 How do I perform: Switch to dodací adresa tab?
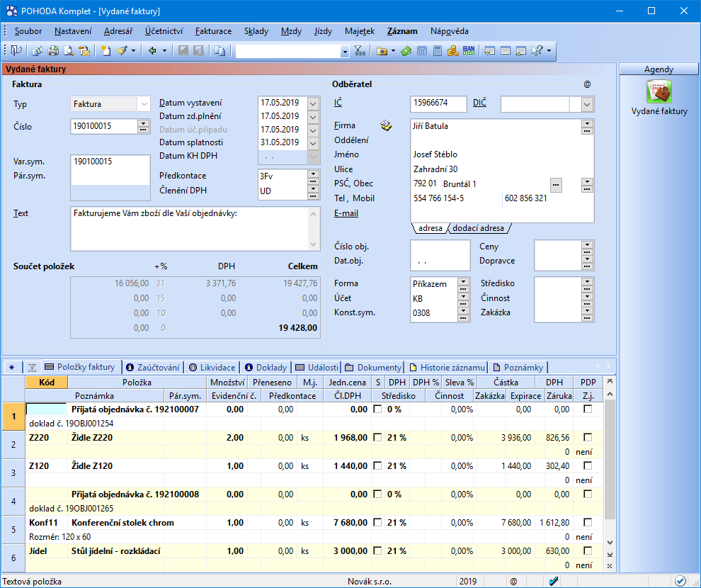coord(478,228)
